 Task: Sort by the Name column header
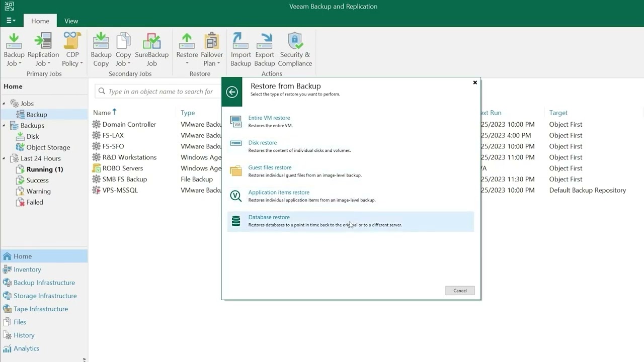(102, 113)
